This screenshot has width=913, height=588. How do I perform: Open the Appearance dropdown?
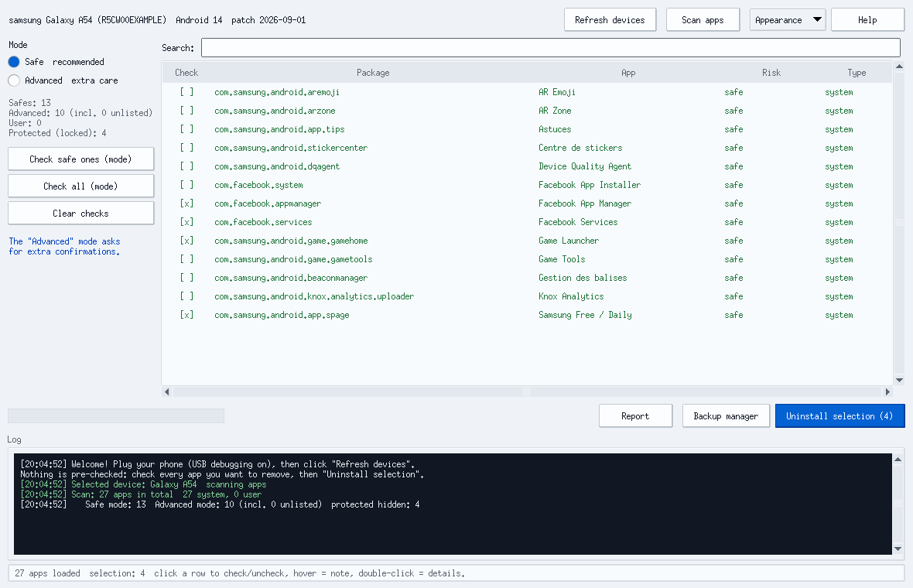(788, 20)
